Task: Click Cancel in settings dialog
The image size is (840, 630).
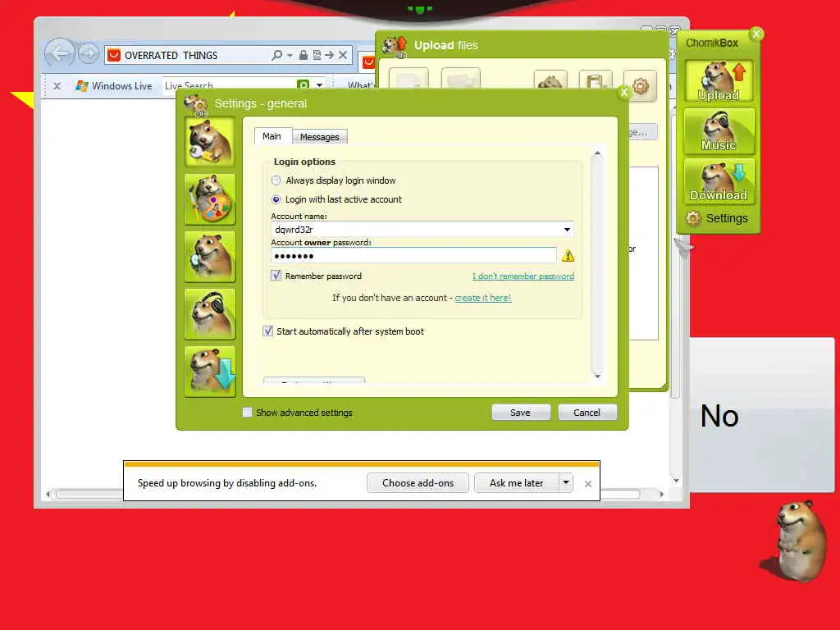Action: click(587, 413)
